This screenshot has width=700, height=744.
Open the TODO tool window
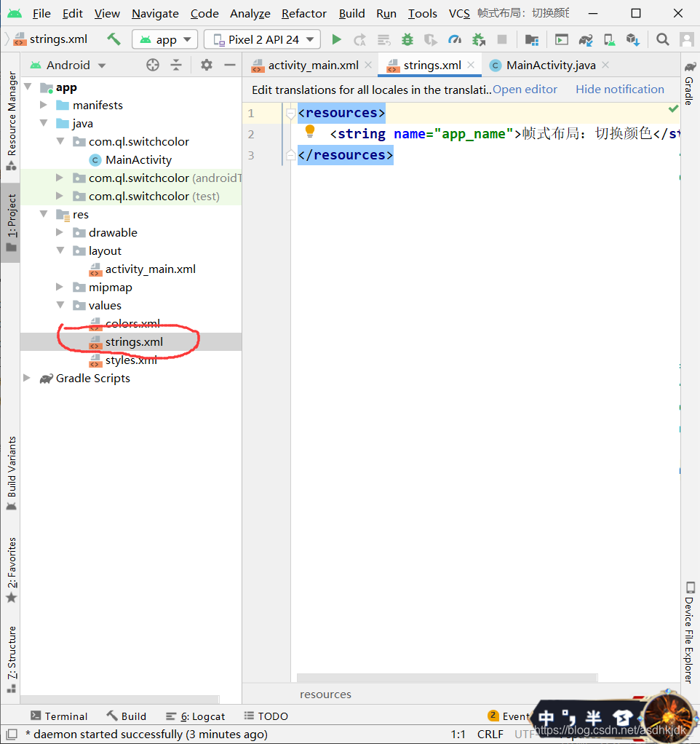tap(266, 716)
